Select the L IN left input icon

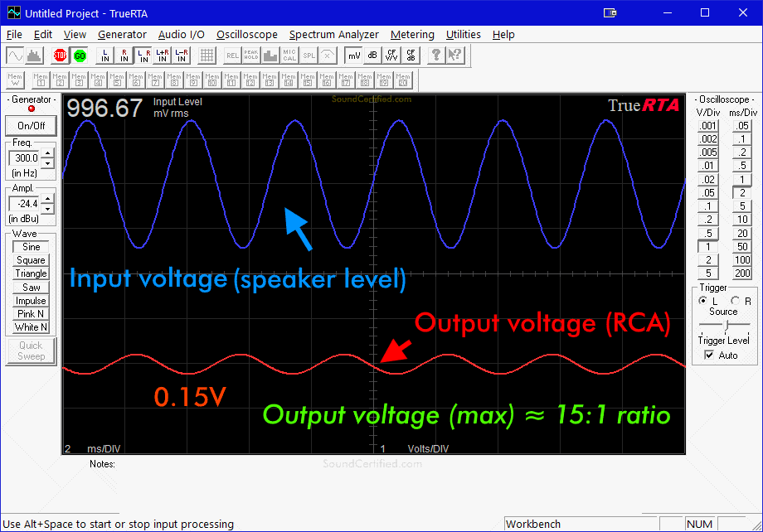tap(104, 56)
